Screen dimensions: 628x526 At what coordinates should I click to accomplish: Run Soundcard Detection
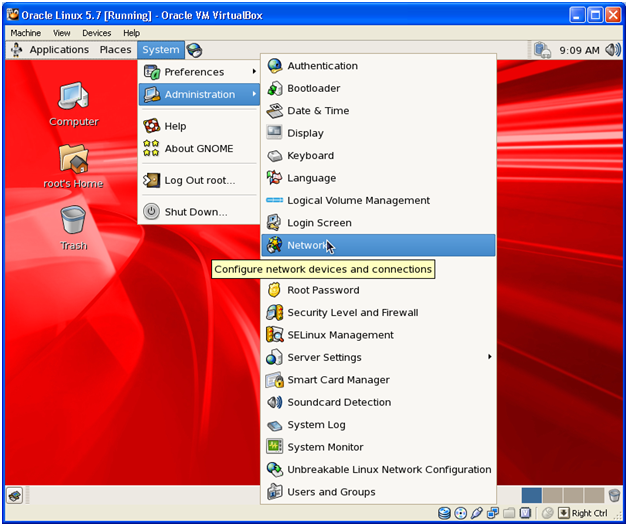coord(378,402)
